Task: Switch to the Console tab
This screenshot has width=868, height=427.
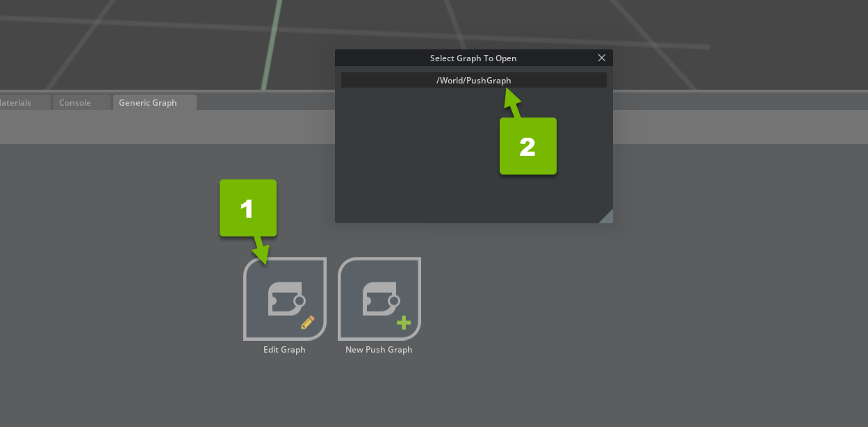Action: click(x=75, y=103)
